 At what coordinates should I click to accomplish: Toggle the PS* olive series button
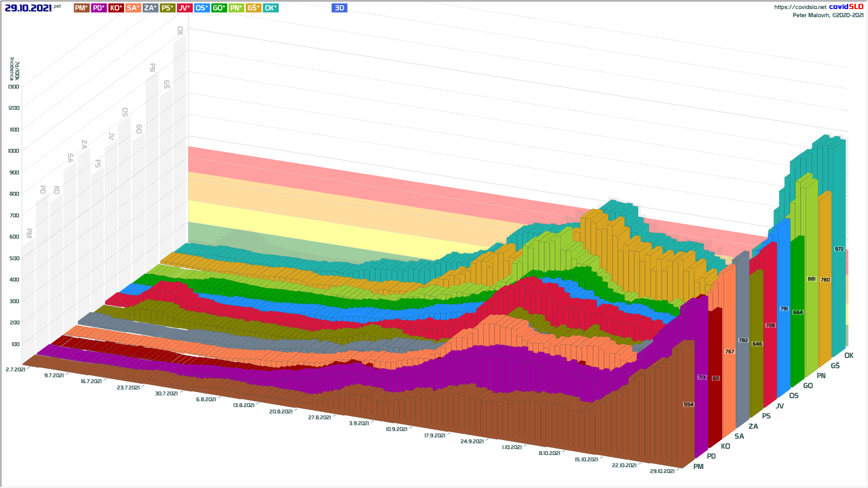pyautogui.click(x=167, y=8)
